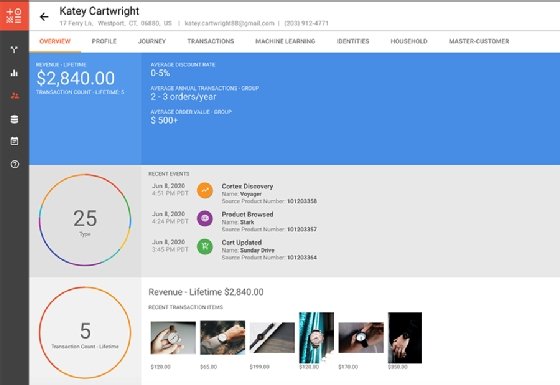Click the 5 Transaction Count circle
Image resolution: width=560 pixels, height=385 pixels.
(85, 332)
